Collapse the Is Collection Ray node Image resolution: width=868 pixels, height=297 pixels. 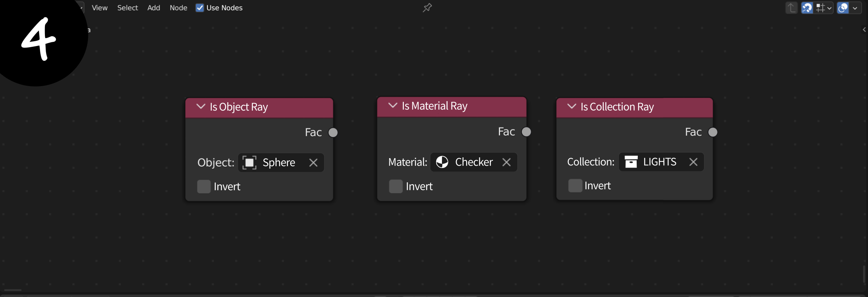click(572, 106)
